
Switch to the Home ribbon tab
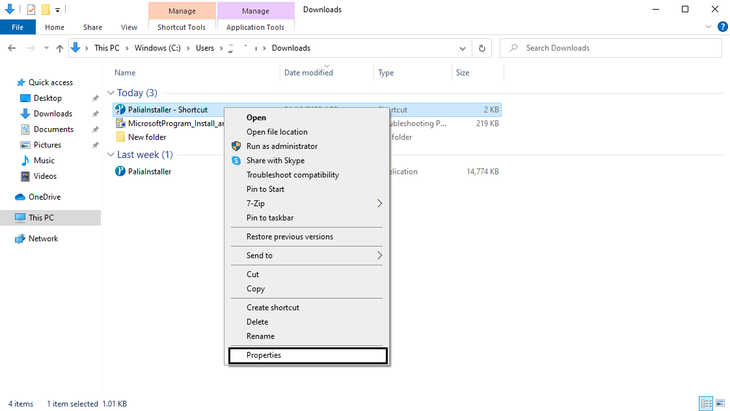coord(54,27)
